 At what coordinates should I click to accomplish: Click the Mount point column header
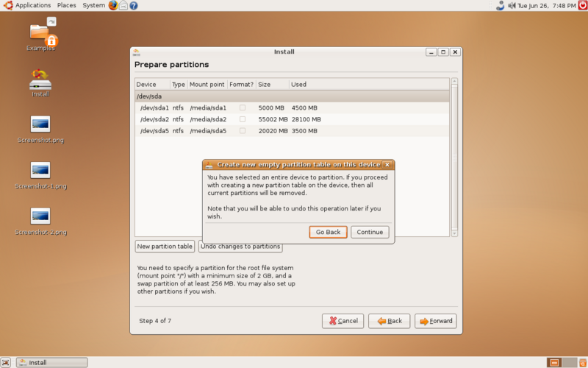[207, 85]
